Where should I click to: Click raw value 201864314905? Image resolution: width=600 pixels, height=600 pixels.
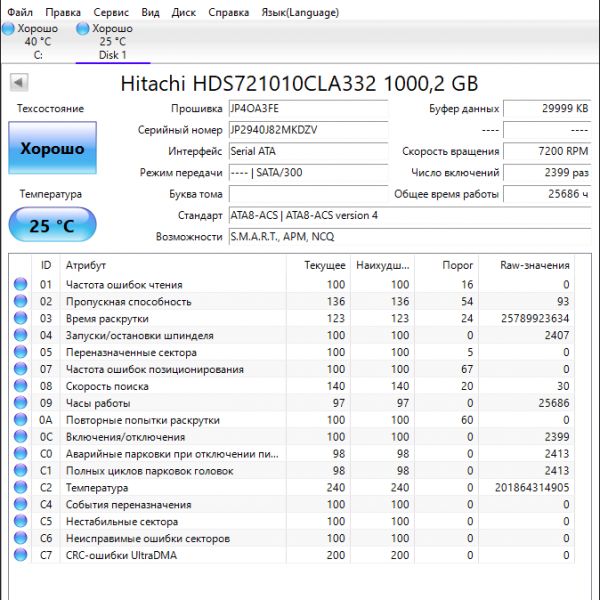coord(532,488)
